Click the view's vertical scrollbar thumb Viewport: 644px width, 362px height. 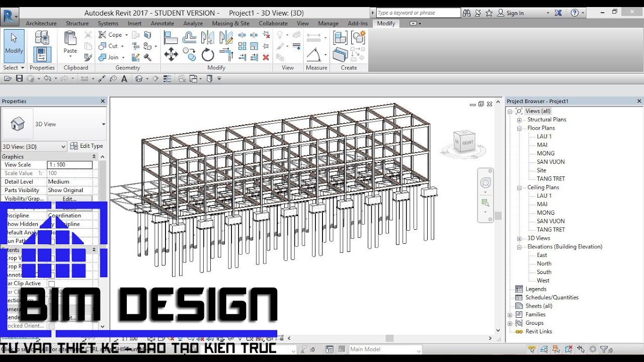[498, 216]
